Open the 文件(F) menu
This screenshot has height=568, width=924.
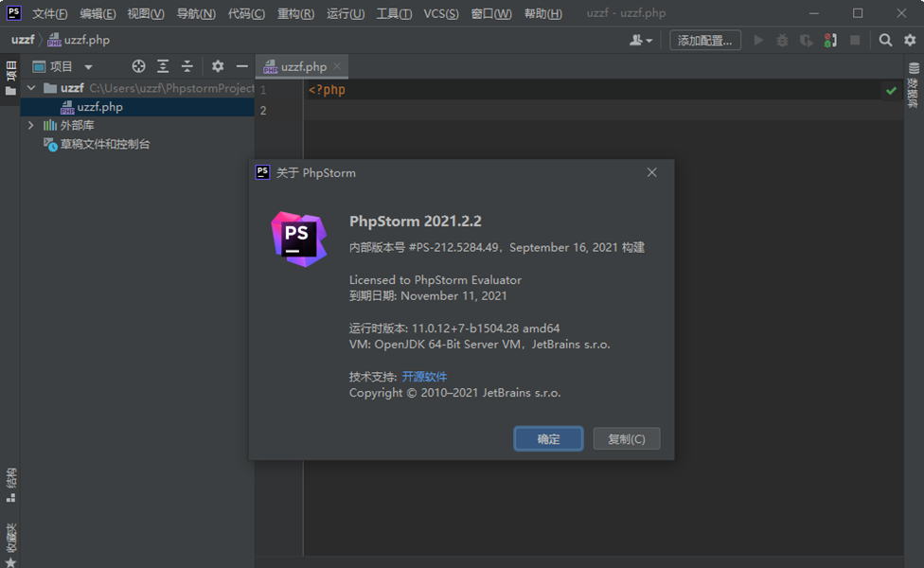49,13
